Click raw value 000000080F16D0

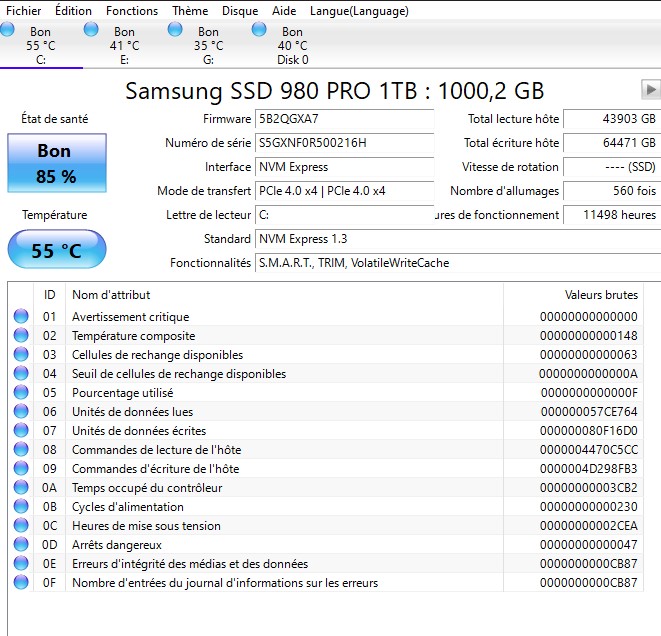[589, 431]
